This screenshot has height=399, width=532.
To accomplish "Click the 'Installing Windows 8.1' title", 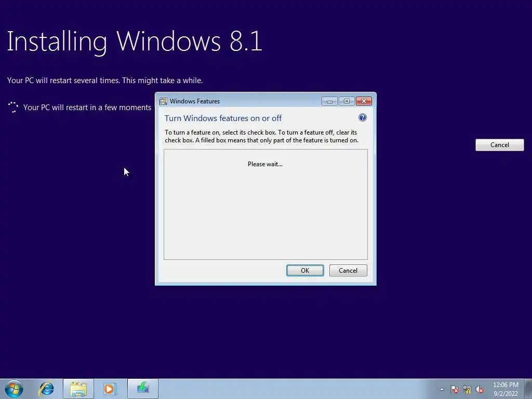I will pos(135,42).
